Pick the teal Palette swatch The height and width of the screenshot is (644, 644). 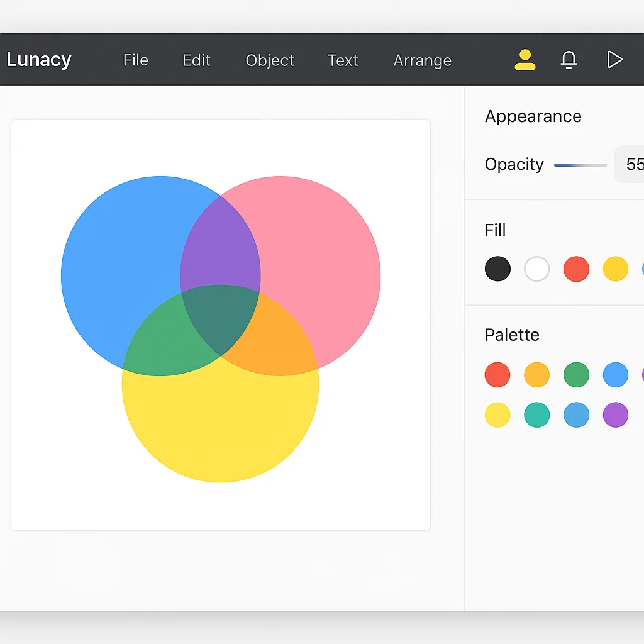tap(537, 414)
